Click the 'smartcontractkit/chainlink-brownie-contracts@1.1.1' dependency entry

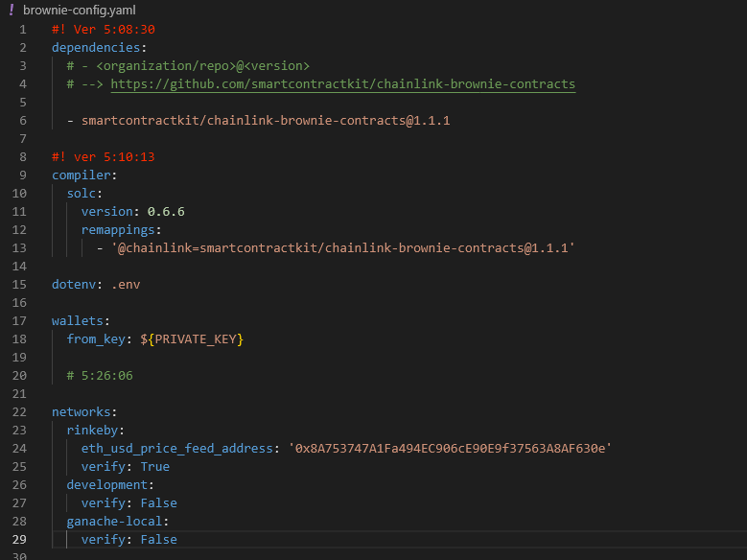[x=266, y=121]
